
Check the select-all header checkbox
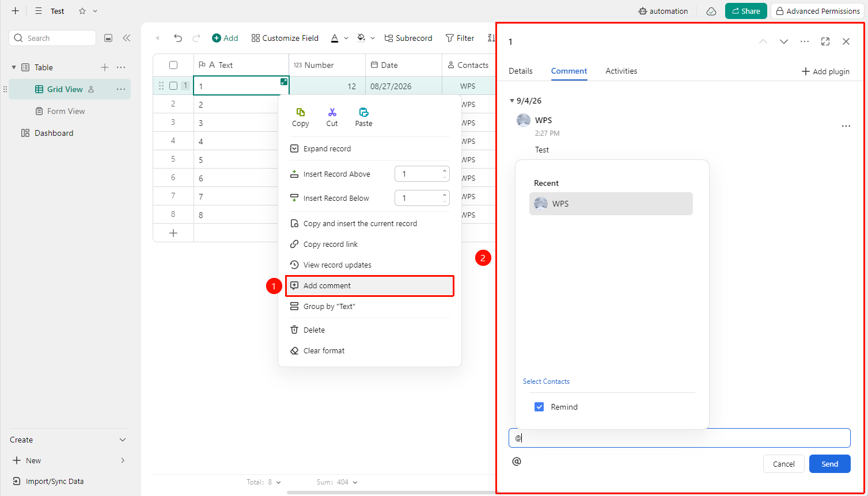[173, 65]
